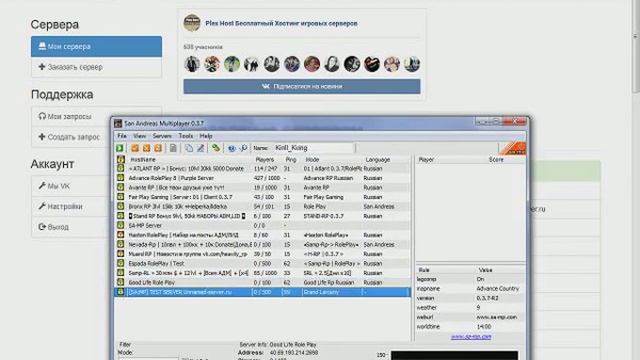Screen dimensions: 640x360
Task: Click status icon of Fair Play Gaming row
Action: click(120, 197)
